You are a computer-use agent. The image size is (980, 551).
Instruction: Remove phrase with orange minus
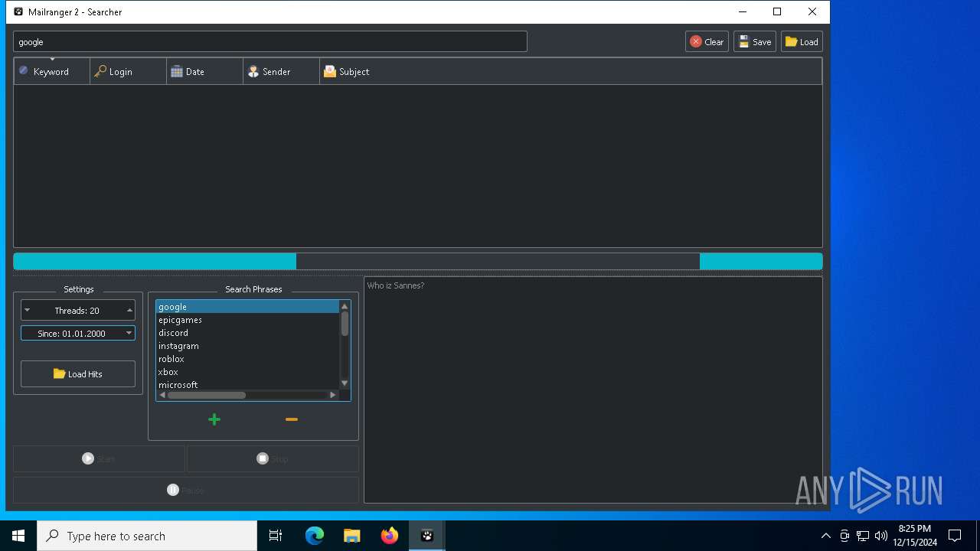pyautogui.click(x=291, y=419)
